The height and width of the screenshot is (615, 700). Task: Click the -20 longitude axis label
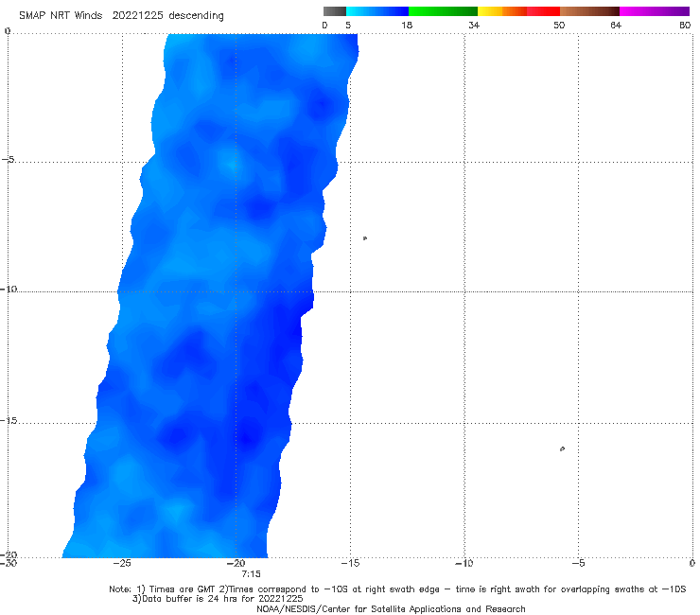(236, 563)
